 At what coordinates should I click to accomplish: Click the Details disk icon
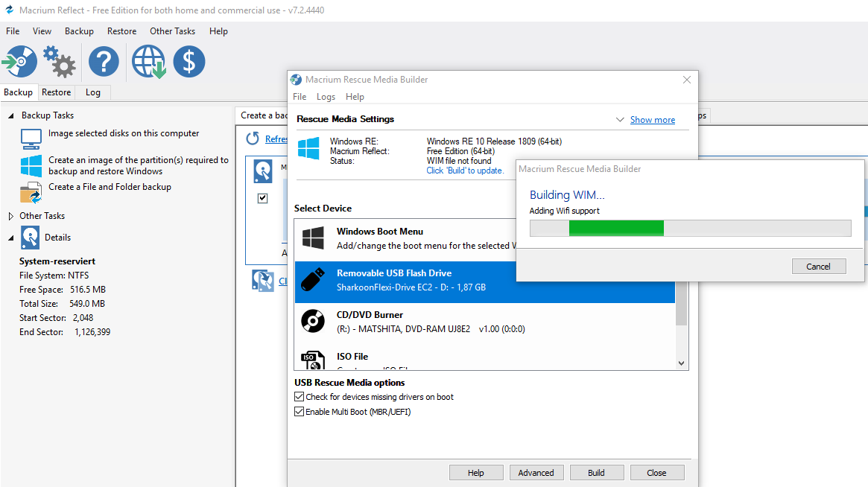point(31,238)
